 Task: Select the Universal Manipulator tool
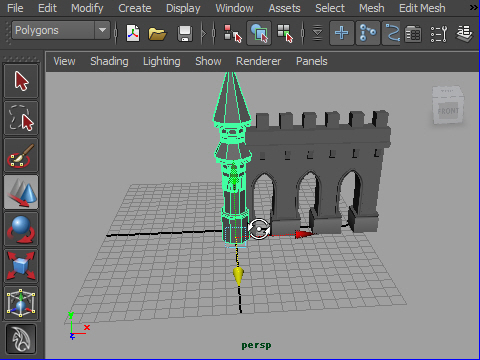point(21,303)
